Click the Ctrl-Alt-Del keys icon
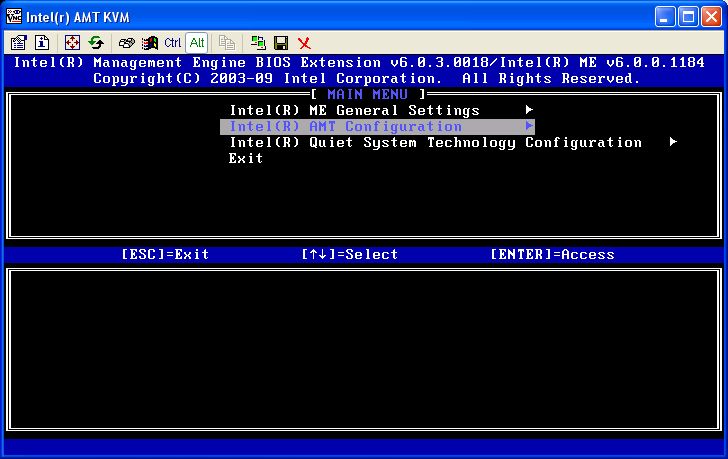 [x=126, y=43]
